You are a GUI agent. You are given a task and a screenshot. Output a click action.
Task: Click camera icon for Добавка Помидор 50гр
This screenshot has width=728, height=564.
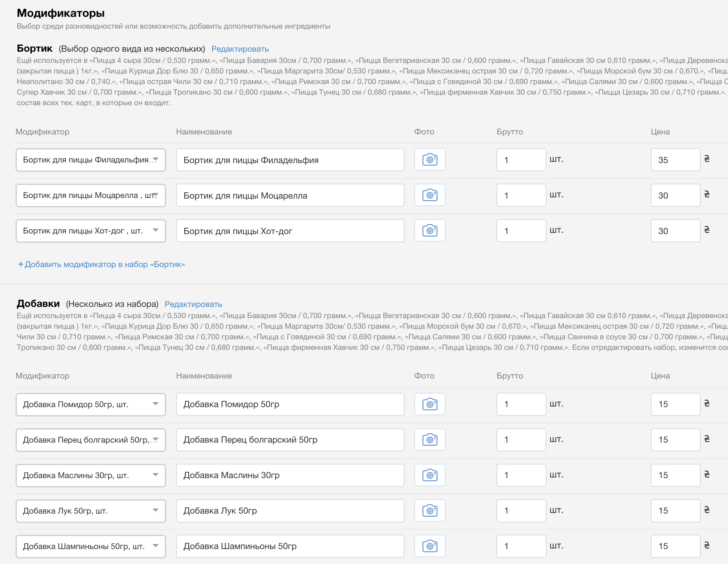pyautogui.click(x=430, y=404)
